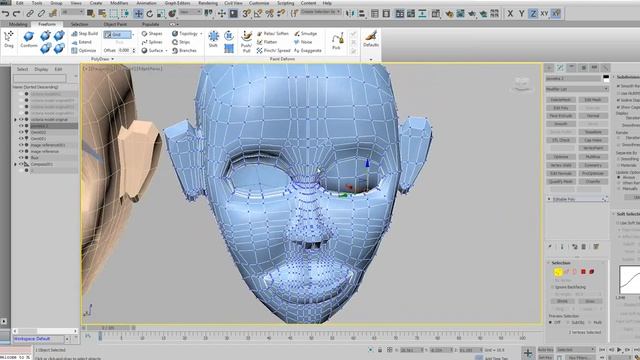Click the Edit Mesh modifier button

click(x=593, y=100)
